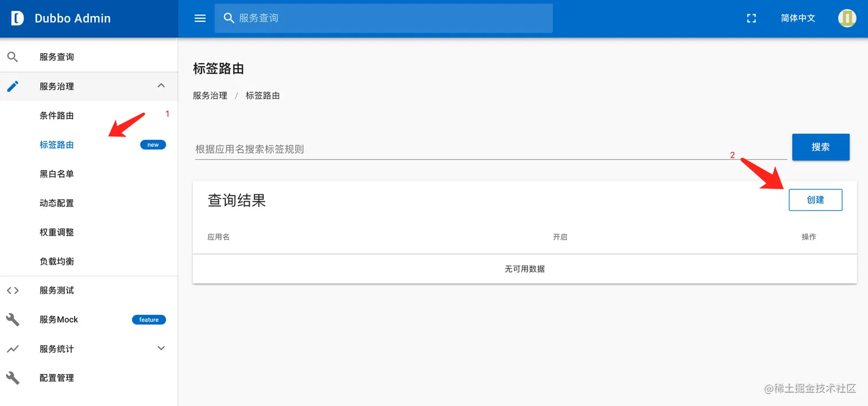Click the 应用名 column header

click(219, 237)
